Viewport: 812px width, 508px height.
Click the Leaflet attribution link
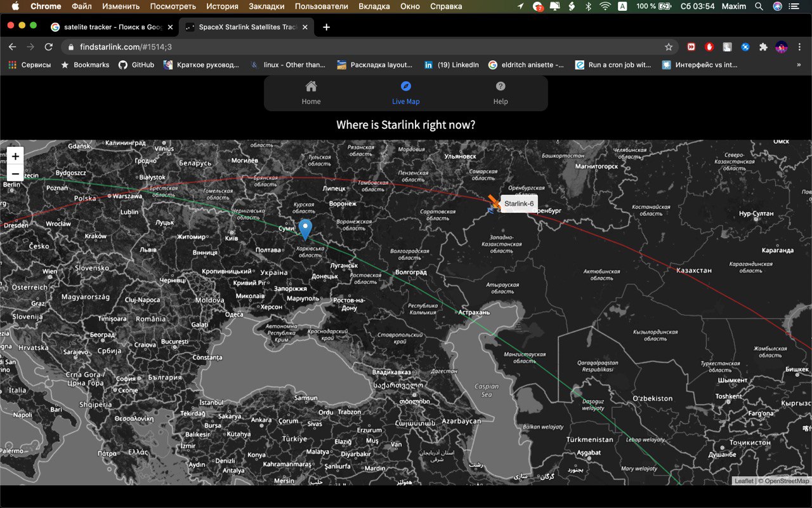coord(744,481)
